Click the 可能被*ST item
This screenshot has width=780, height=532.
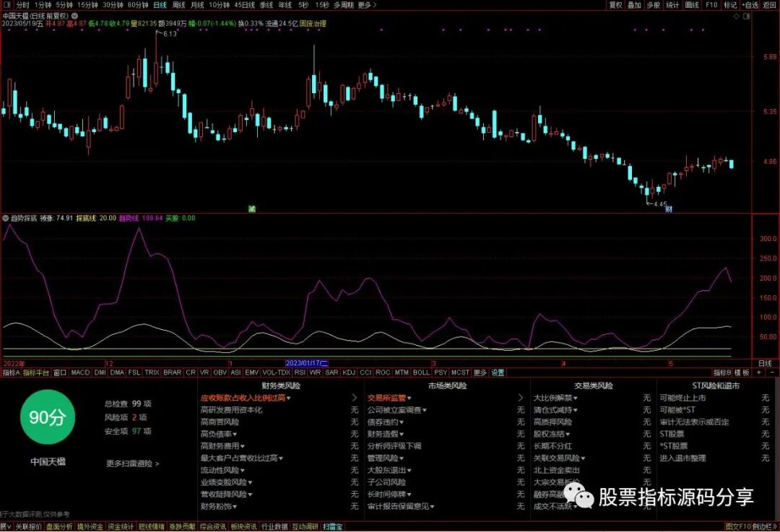(677, 410)
